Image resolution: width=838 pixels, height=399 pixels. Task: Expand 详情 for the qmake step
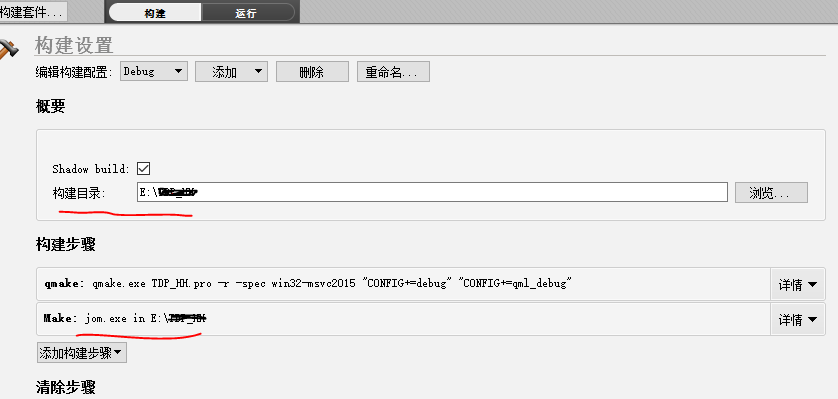coord(798,285)
